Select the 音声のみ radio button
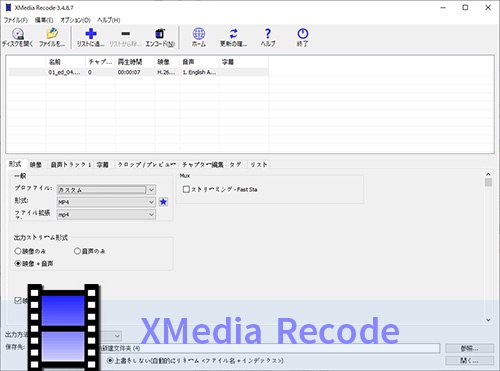This screenshot has height=371, width=500. point(77,251)
